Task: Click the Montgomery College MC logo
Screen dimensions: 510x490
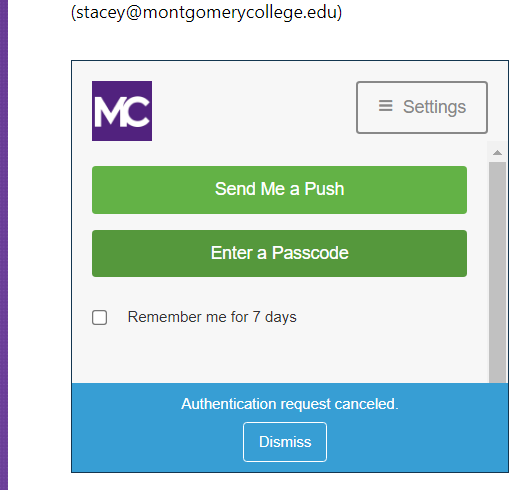Action: tap(122, 111)
